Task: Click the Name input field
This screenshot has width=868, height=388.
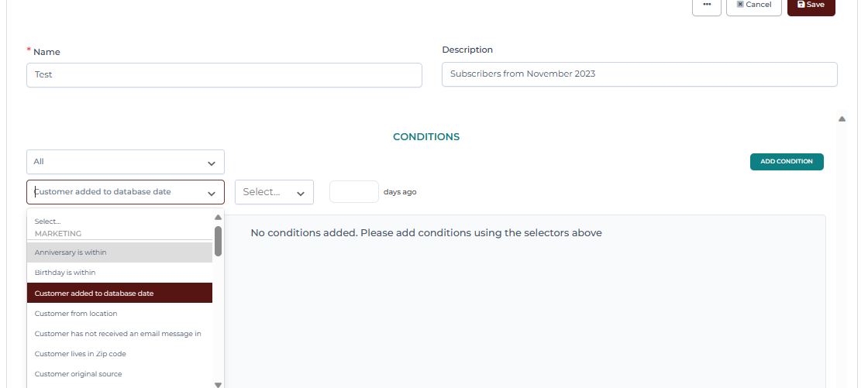Action: click(x=224, y=74)
